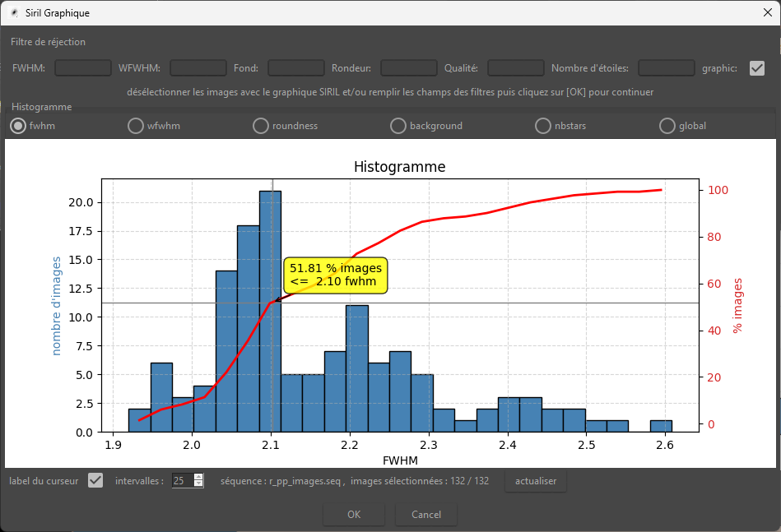Click the Nombre d'étoiles input field
This screenshot has width=781, height=532.
666,67
